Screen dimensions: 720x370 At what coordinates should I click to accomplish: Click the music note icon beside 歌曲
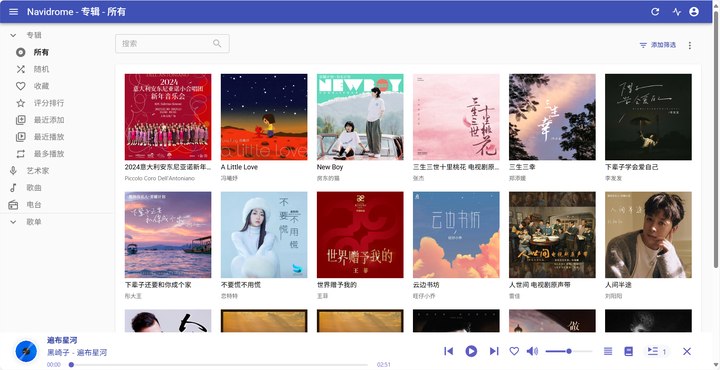[x=13, y=188]
